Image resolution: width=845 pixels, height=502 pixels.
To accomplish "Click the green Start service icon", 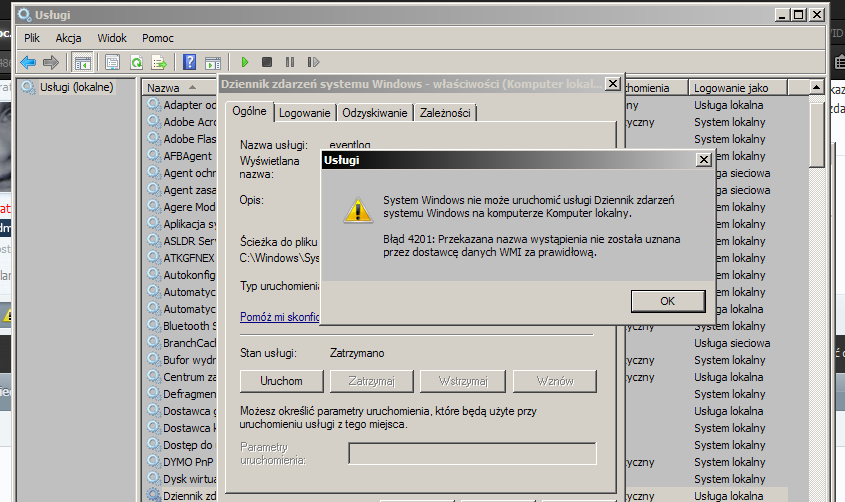I will [x=245, y=62].
